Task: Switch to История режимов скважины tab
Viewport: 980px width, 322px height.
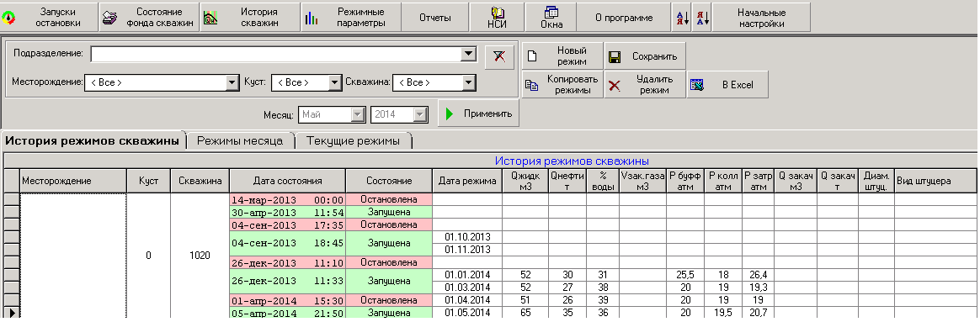Action: [93, 141]
